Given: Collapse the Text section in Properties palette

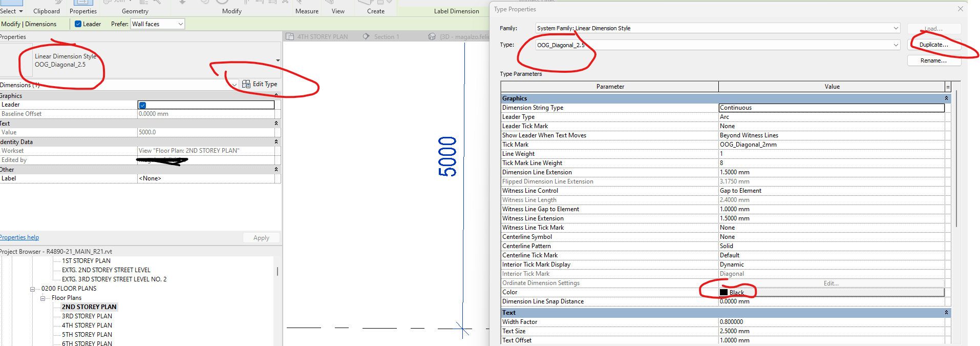Looking at the screenshot, I should tap(276, 124).
